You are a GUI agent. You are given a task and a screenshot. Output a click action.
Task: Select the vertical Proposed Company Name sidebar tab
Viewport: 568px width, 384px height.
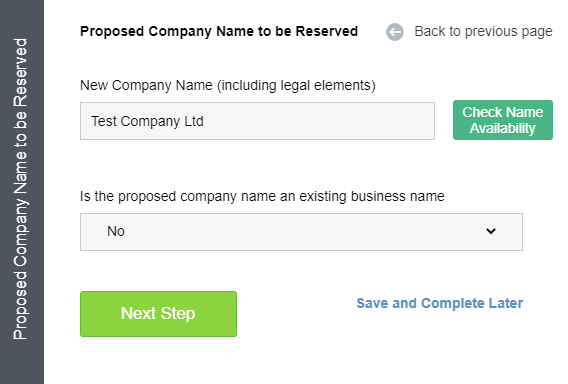20,189
